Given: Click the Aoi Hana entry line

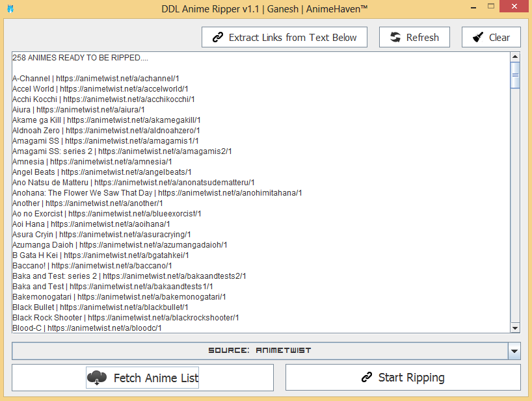Looking at the screenshot, I should (x=91, y=224).
